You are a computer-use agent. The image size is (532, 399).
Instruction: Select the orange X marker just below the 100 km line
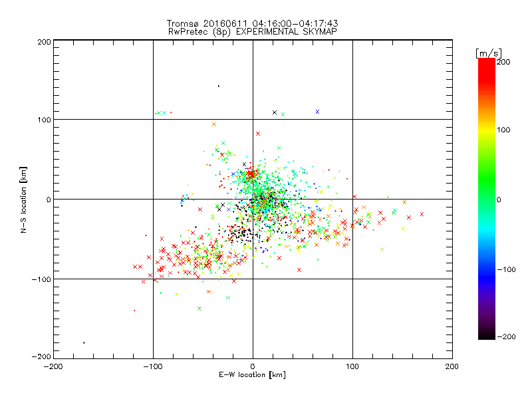coord(214,124)
